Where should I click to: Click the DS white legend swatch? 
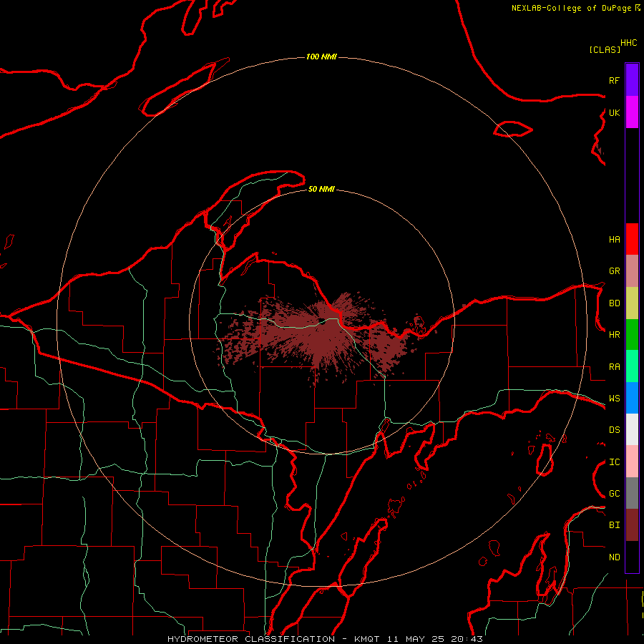[632, 429]
